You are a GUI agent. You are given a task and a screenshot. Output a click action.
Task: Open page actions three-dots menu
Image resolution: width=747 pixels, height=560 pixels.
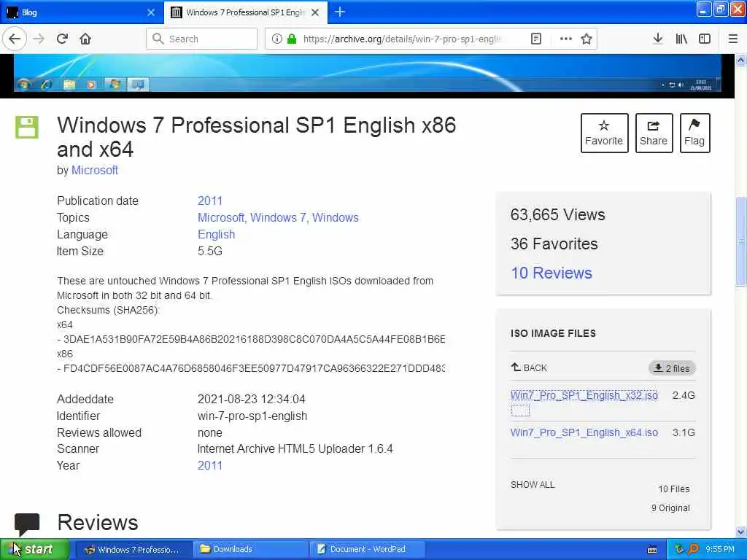coord(565,39)
